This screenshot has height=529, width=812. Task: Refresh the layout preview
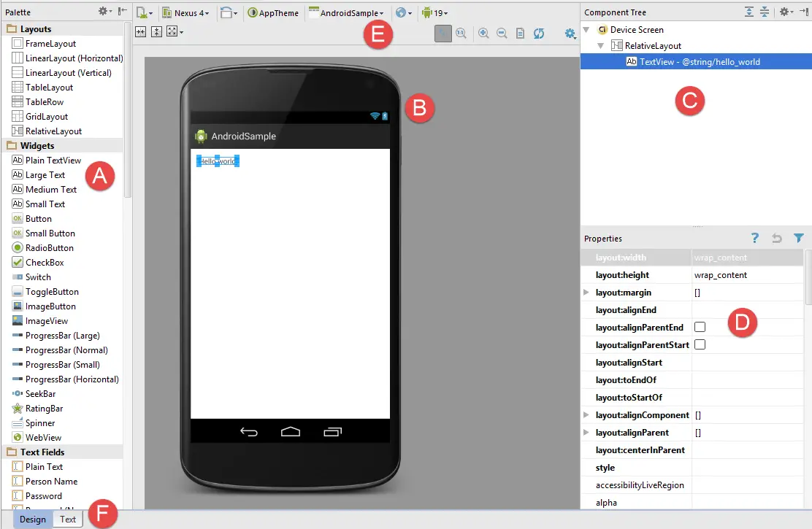[x=539, y=33]
